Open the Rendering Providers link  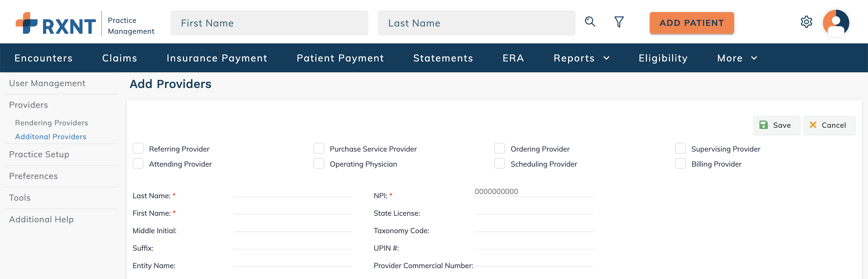click(x=52, y=123)
